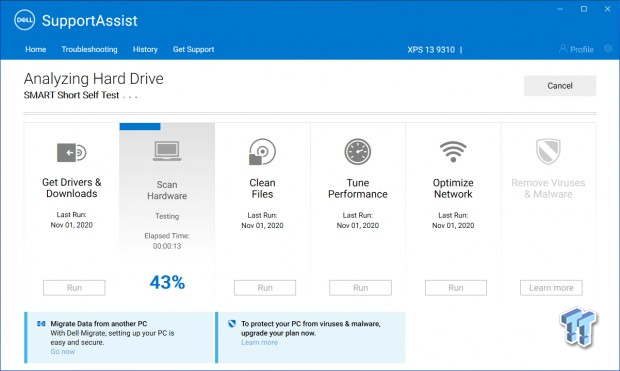Select the Get Drivers & Downloads icon
The height and width of the screenshot is (371, 620).
point(72,152)
